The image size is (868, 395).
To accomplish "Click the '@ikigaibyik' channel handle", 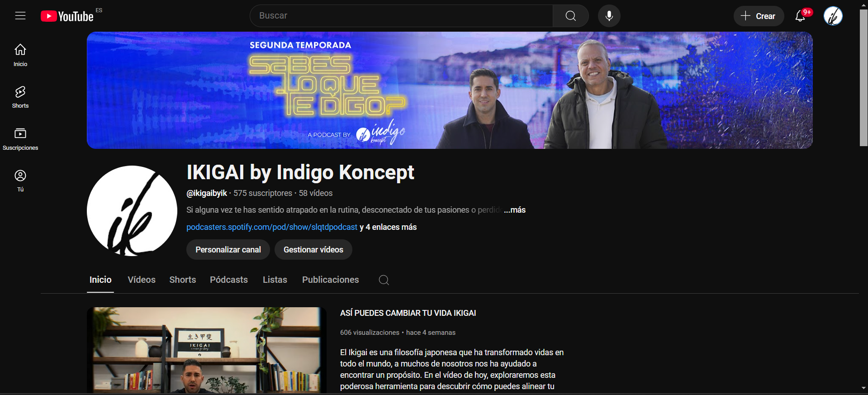I will tap(207, 193).
